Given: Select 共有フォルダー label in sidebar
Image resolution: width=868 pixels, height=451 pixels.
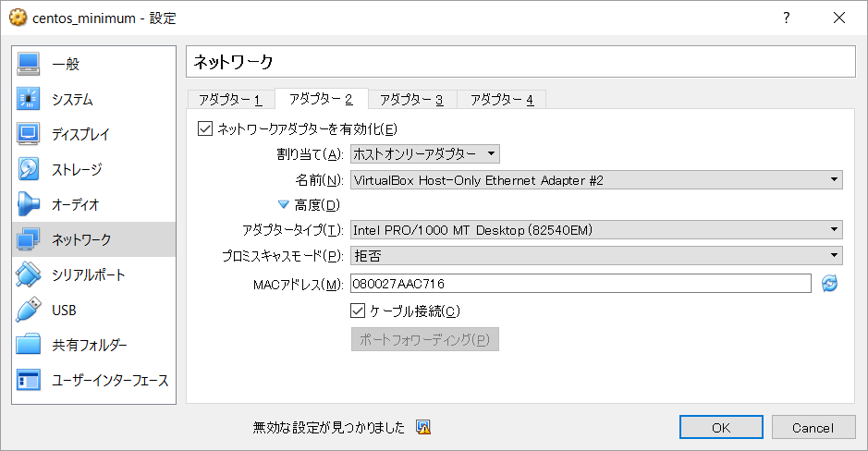Looking at the screenshot, I should tap(90, 346).
